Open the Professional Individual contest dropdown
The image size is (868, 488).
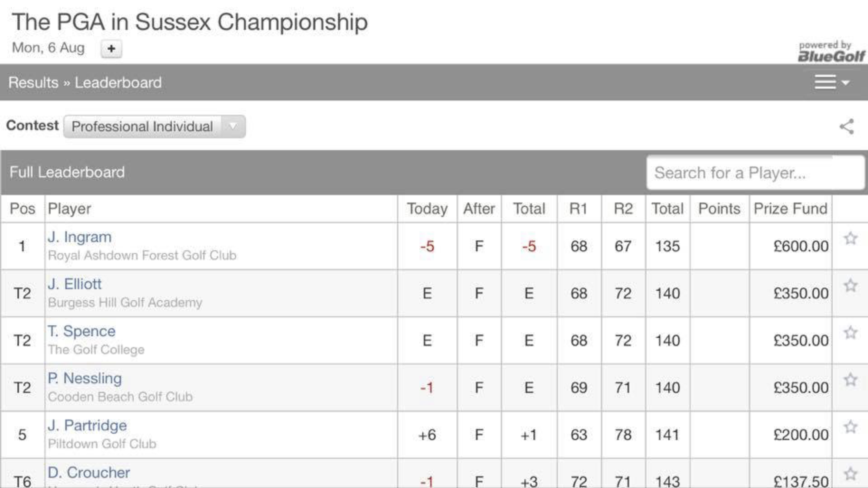(154, 127)
